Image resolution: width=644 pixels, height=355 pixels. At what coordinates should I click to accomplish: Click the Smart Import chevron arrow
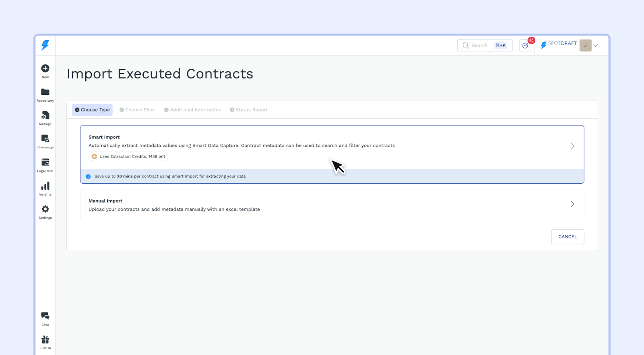click(572, 146)
